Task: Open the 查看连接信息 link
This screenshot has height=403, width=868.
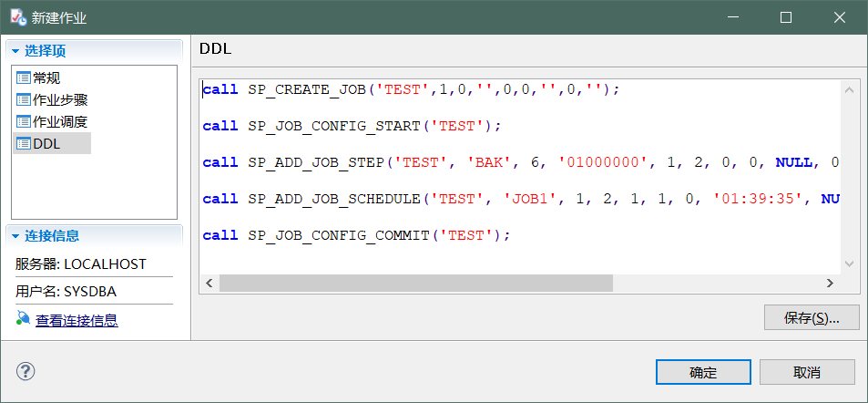Action: tap(77, 320)
